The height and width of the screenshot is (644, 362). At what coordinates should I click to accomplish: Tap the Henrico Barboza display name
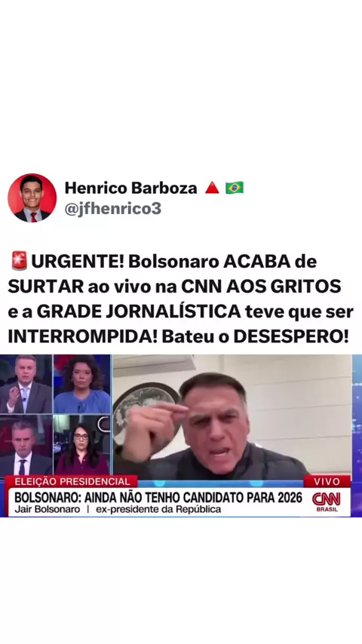click(130, 188)
